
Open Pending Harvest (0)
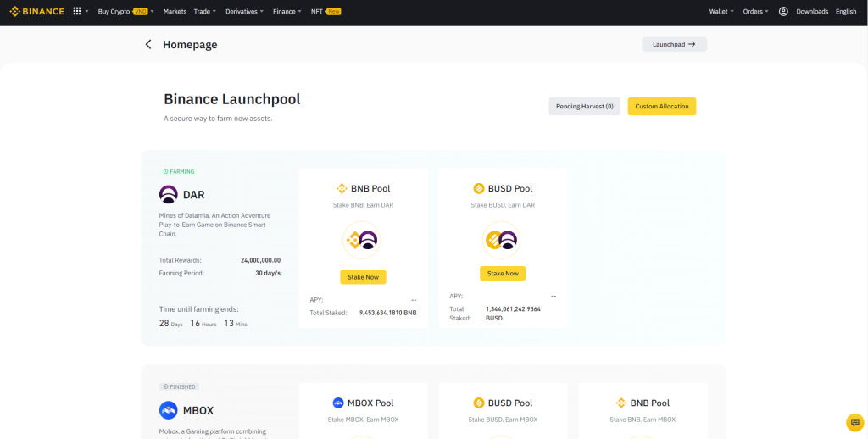[x=585, y=106]
